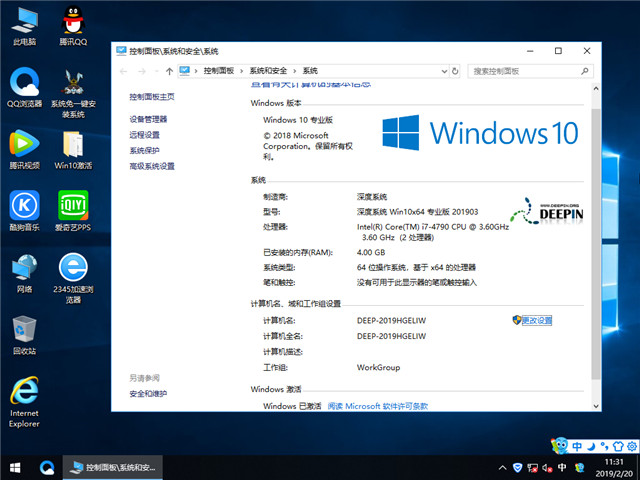The width and height of the screenshot is (640, 480).
Task: Select the Win10激活 folder icon
Action: click(73, 149)
